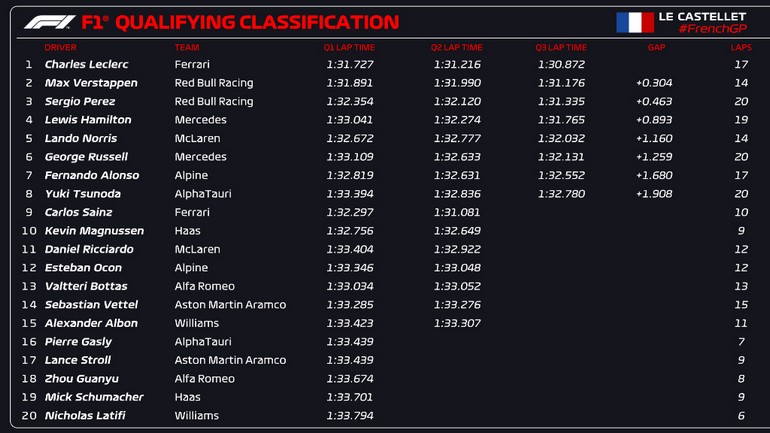Click Max Verstappen's name
Screen dimensions: 770x433
pyautogui.click(x=91, y=83)
